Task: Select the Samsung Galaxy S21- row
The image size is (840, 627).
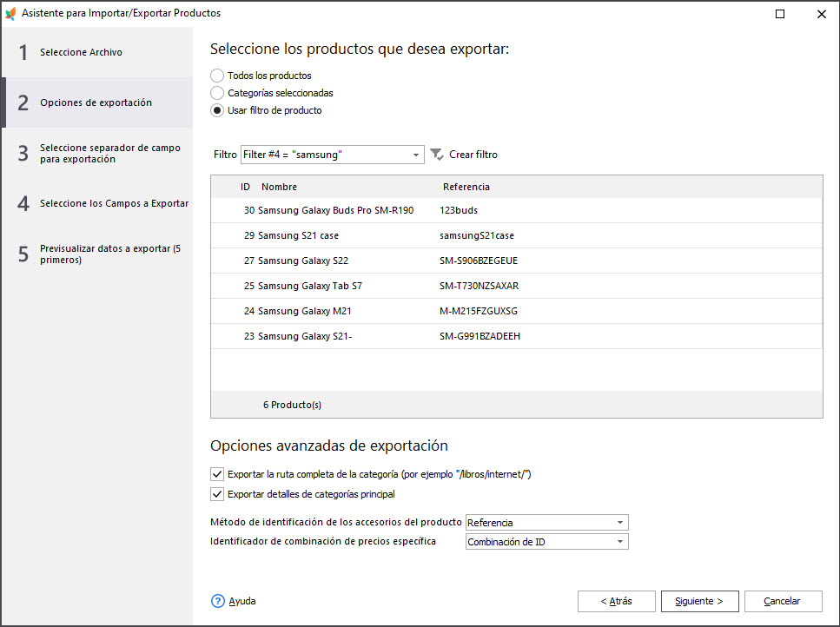Action: (x=517, y=336)
